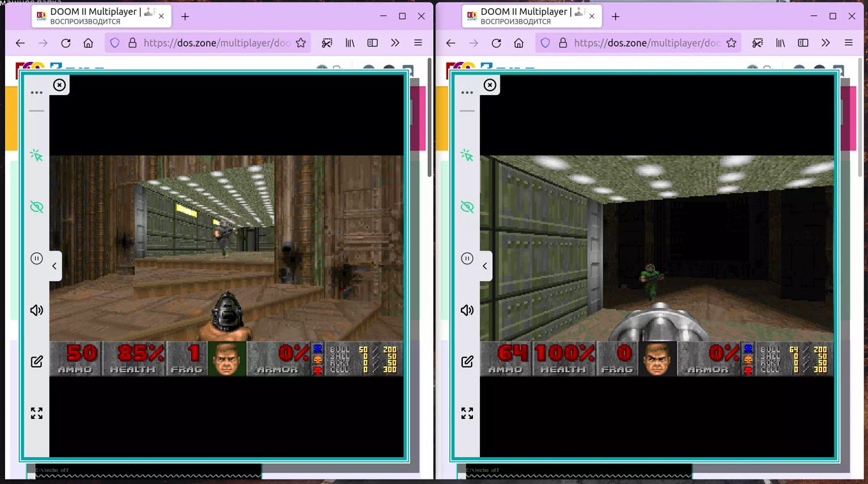Screen dimensions: 868x484
Task: Hide the overlay with the eye-slash toggle in the left emulator
Action: pyautogui.click(x=36, y=206)
